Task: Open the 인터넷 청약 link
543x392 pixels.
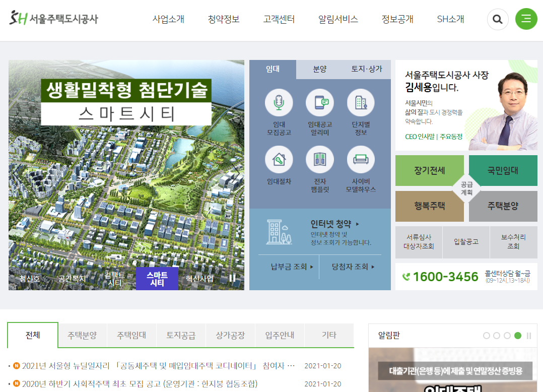Action: 334,224
